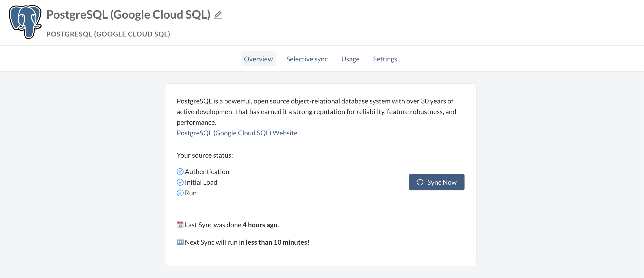644x278 pixels.
Task: Click the pencil edit icon next to title
Action: [218, 15]
